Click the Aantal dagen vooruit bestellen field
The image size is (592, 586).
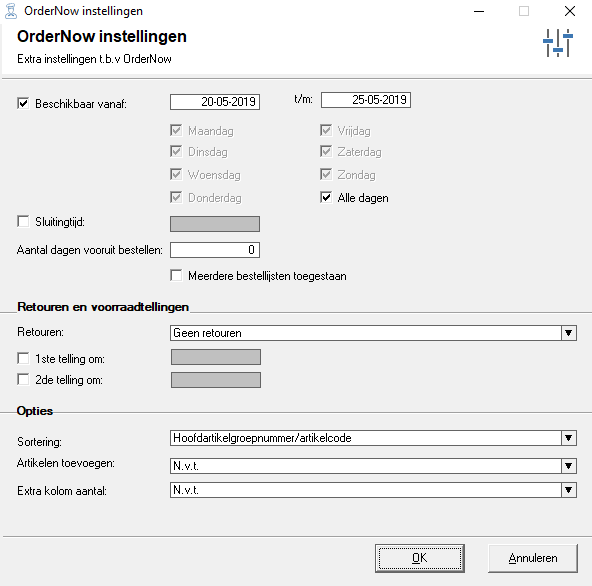click(x=215, y=250)
